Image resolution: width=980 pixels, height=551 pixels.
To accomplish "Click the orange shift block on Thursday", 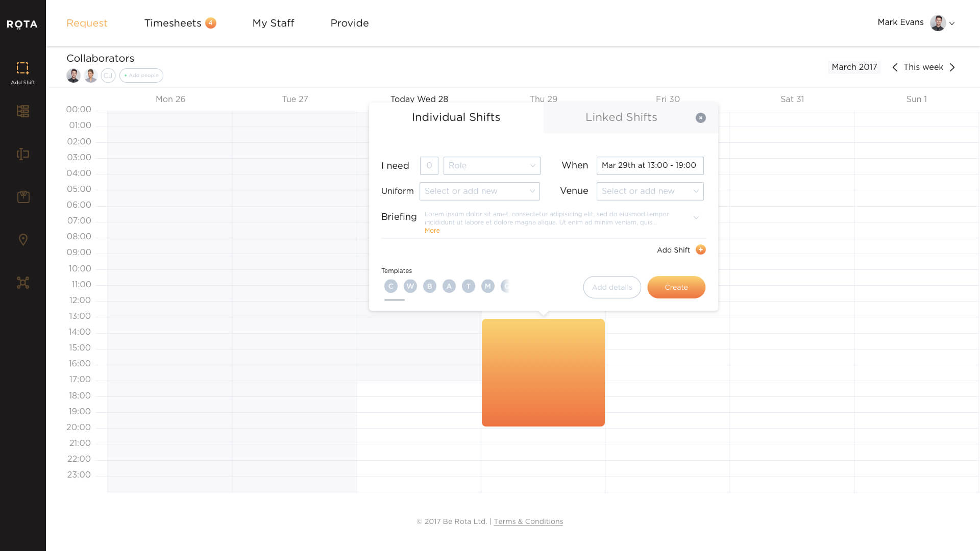I will pyautogui.click(x=543, y=372).
